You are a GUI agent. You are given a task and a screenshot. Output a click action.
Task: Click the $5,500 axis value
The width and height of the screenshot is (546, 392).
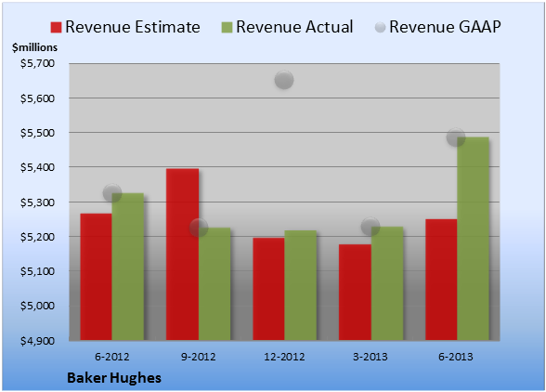pyautogui.click(x=37, y=133)
